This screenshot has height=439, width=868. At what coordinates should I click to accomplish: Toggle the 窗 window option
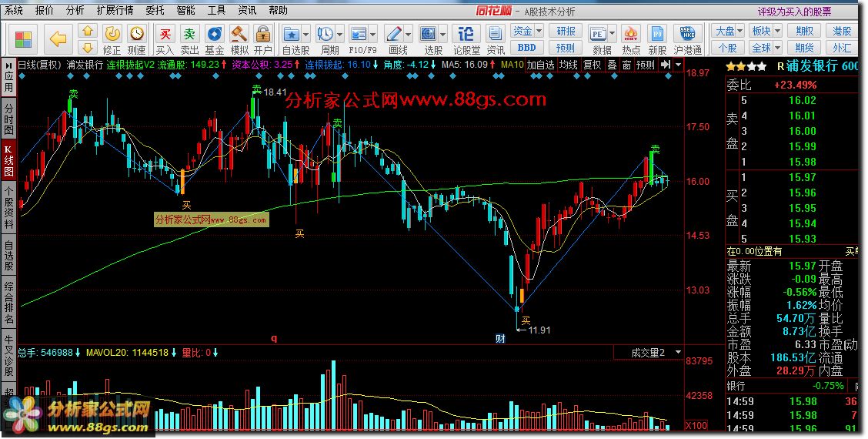(626, 65)
